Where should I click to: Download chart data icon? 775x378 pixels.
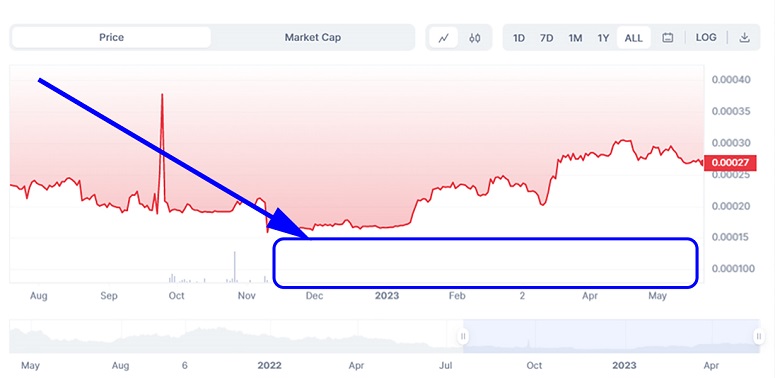(x=744, y=38)
